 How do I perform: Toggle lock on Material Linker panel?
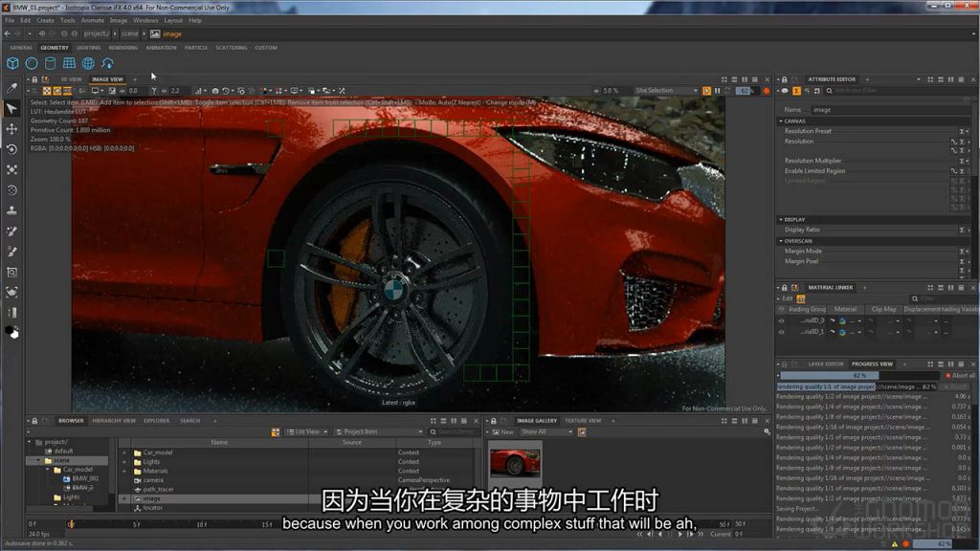pyautogui.click(x=785, y=287)
